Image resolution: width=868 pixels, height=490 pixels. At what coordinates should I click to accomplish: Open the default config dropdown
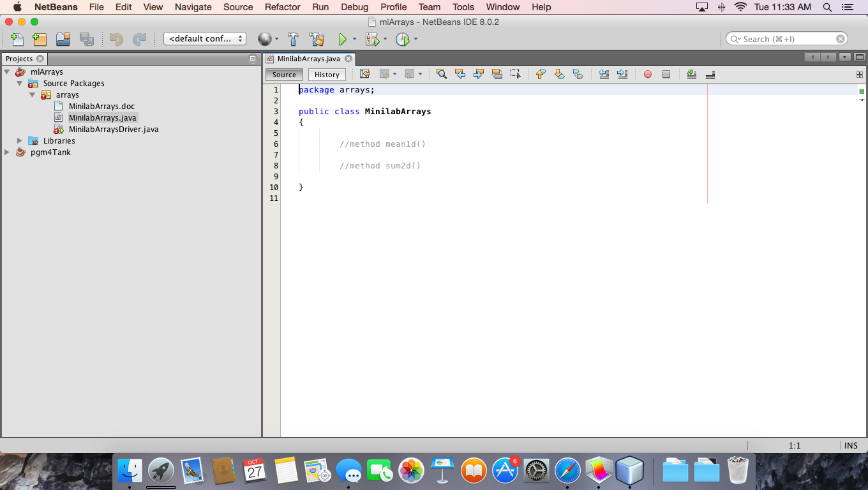pos(205,39)
